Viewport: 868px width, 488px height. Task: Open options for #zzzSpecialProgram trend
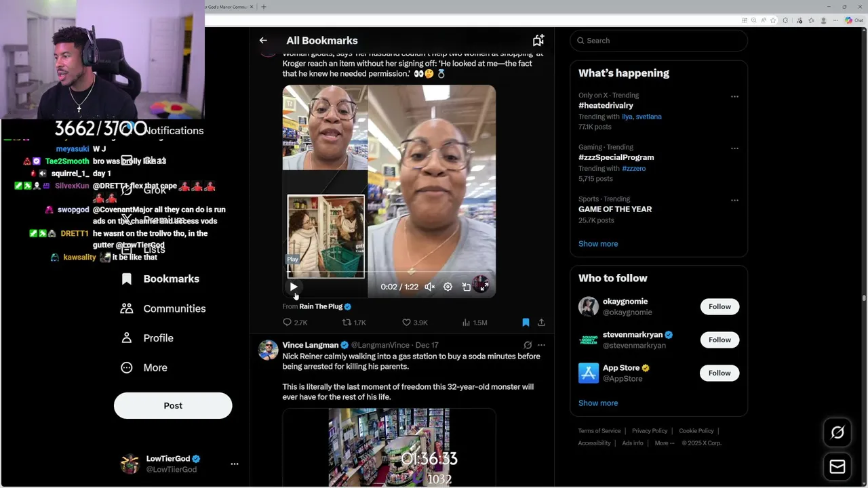[x=734, y=148]
